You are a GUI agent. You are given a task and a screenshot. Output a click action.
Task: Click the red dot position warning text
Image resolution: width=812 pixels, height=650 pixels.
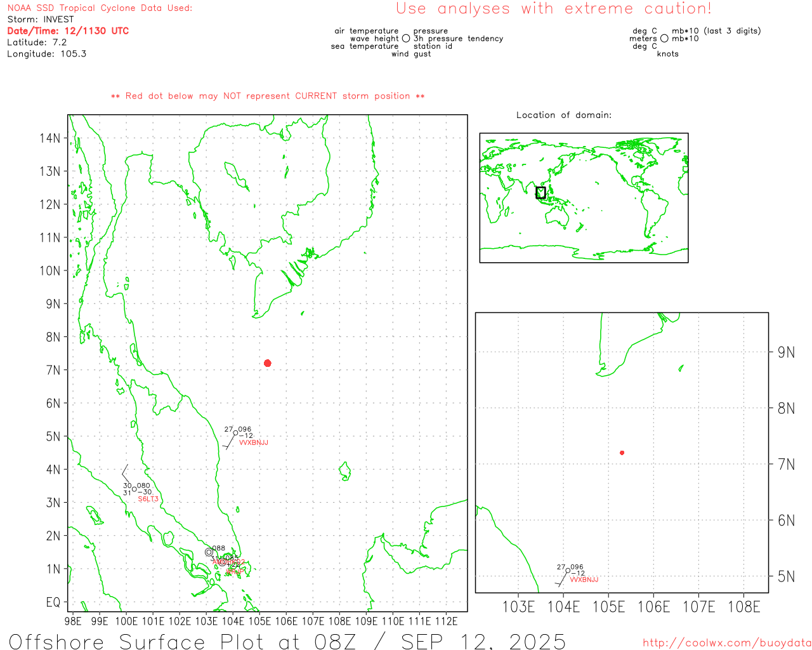(x=268, y=96)
